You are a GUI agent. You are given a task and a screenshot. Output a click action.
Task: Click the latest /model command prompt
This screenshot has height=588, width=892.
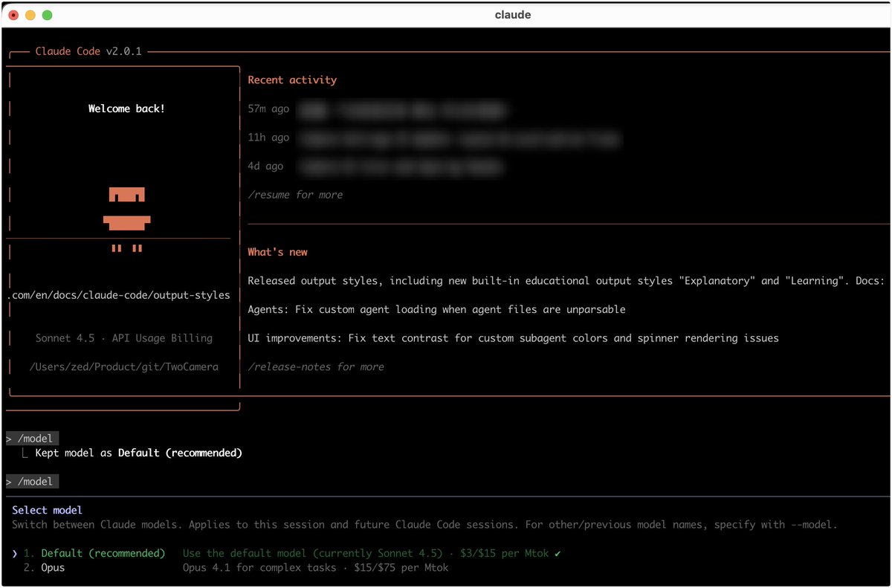tap(31, 482)
